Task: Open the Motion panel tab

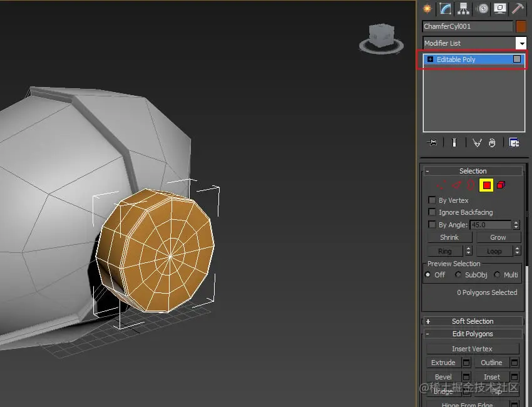Action: [482, 9]
